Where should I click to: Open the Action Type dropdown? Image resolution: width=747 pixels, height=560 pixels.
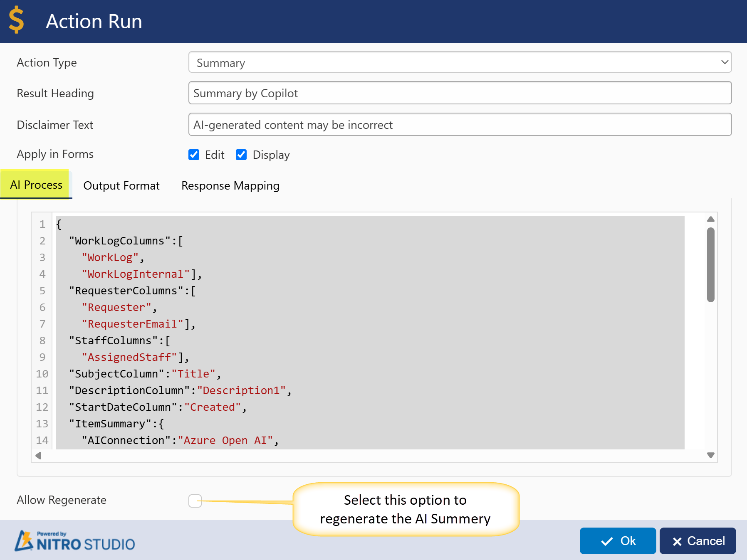459,62
